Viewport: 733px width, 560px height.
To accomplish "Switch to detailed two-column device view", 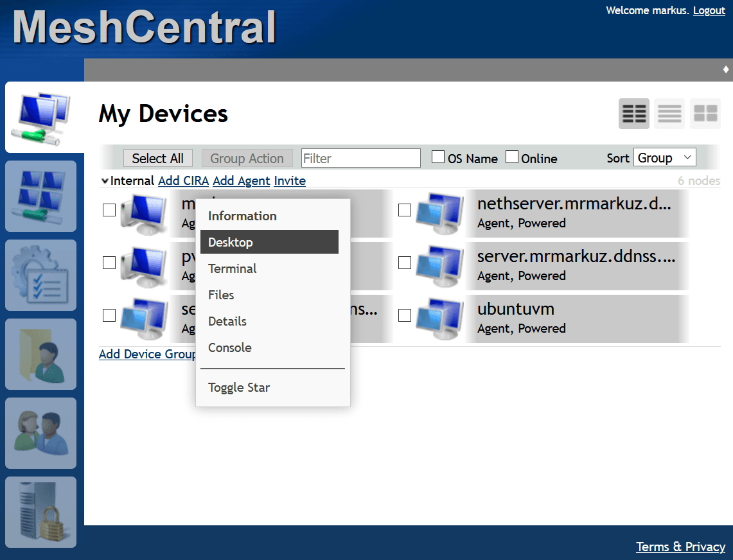I will (x=633, y=113).
